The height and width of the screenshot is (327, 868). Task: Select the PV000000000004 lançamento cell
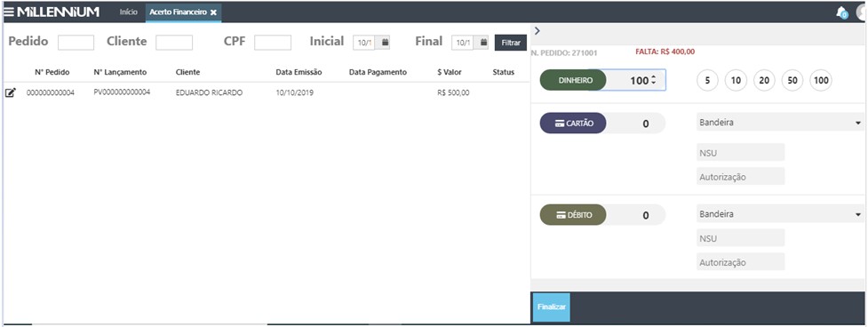point(122,92)
